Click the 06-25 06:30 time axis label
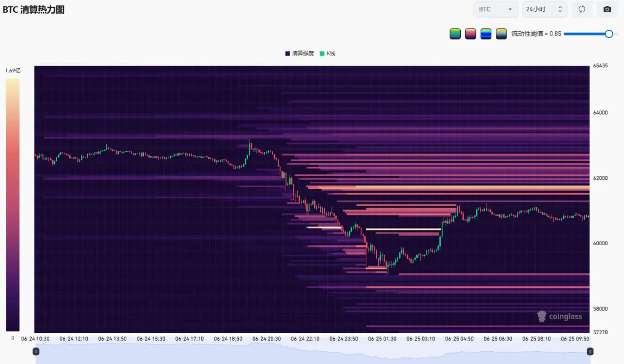Image resolution: width=624 pixels, height=364 pixels. point(498,339)
